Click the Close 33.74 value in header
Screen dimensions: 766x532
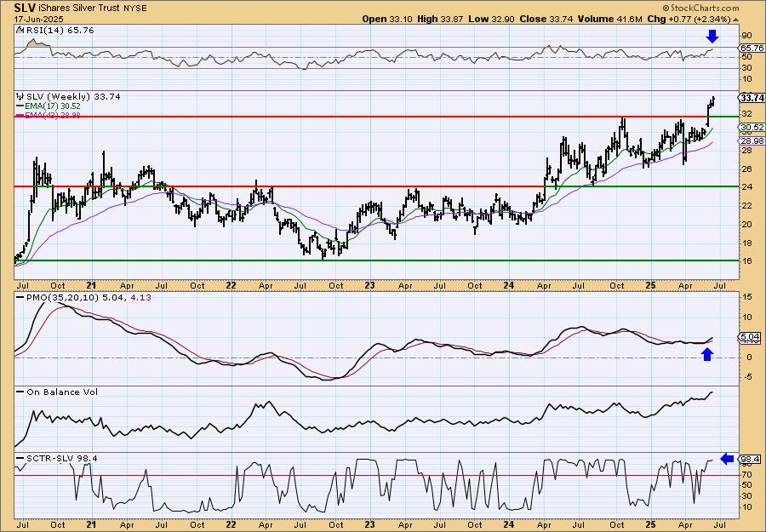point(546,19)
